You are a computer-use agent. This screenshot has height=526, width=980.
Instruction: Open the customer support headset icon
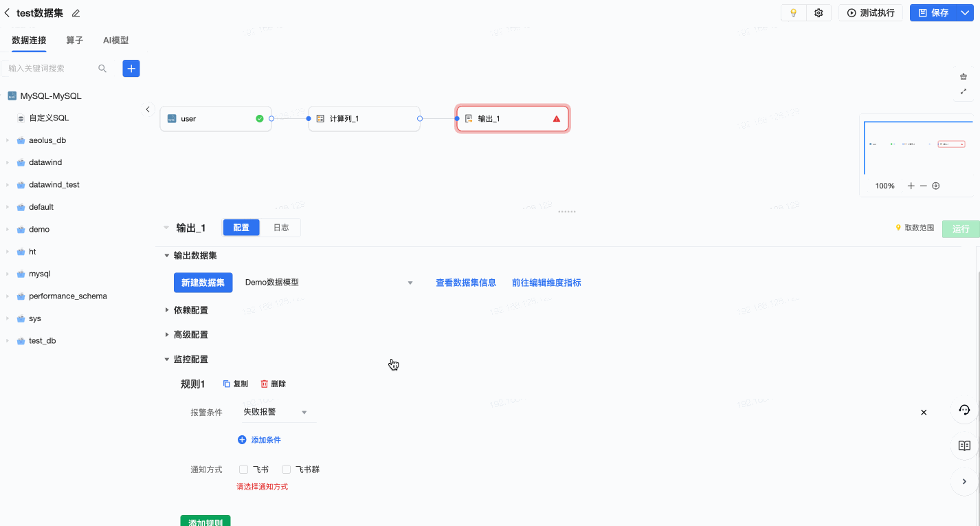(x=964, y=410)
